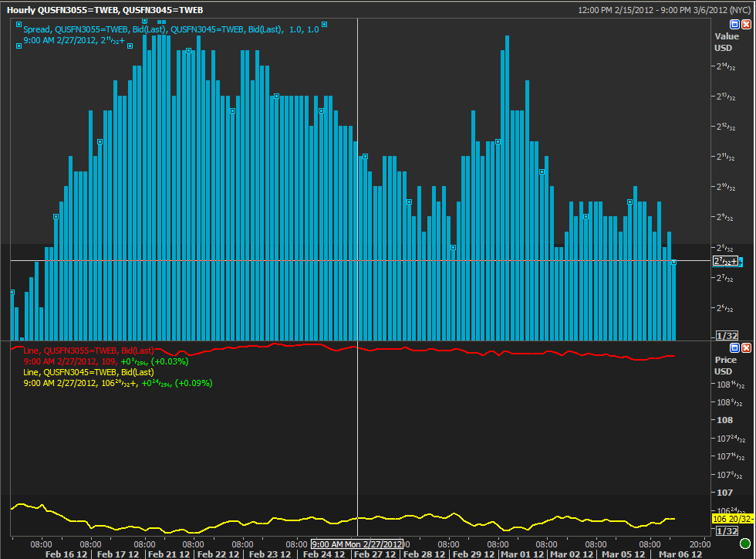Click the 9:00 AM Mon 2/27/2012 crosshair label
Image resolution: width=756 pixels, height=559 pixels.
(x=356, y=544)
